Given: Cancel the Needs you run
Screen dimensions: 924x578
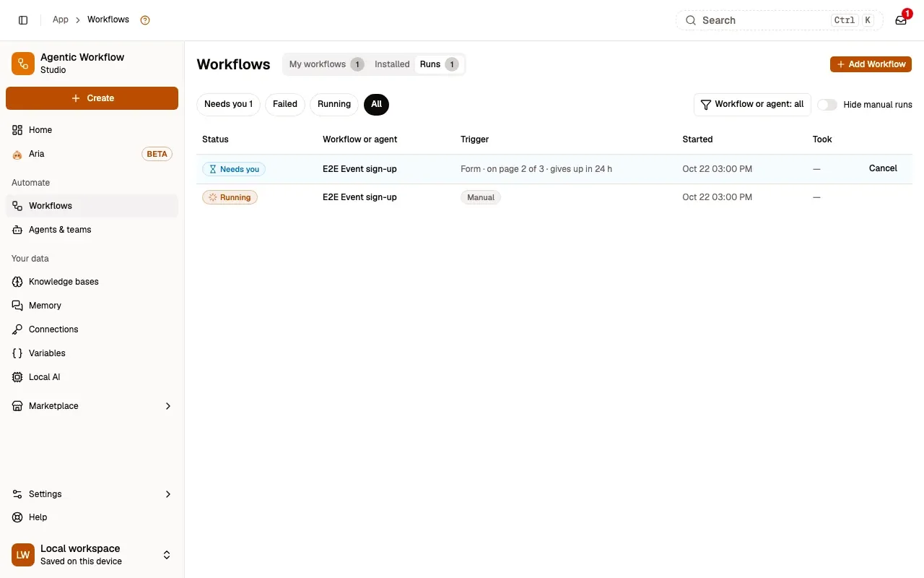Looking at the screenshot, I should (x=883, y=168).
